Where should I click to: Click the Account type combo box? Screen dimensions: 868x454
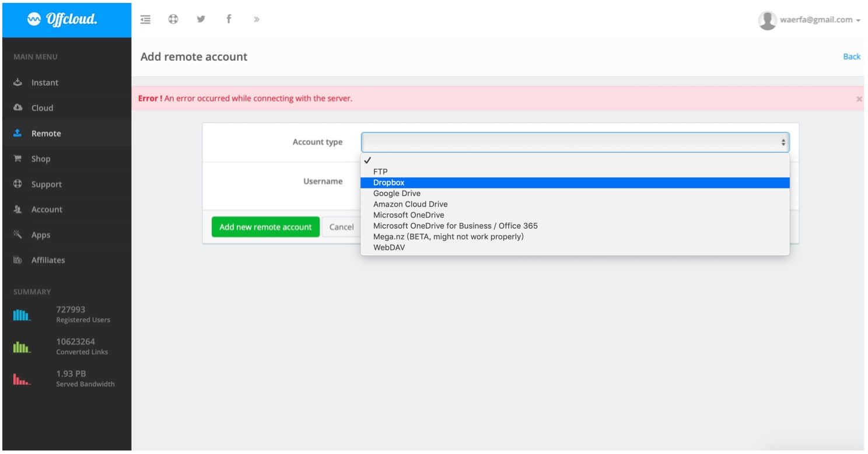(x=575, y=142)
